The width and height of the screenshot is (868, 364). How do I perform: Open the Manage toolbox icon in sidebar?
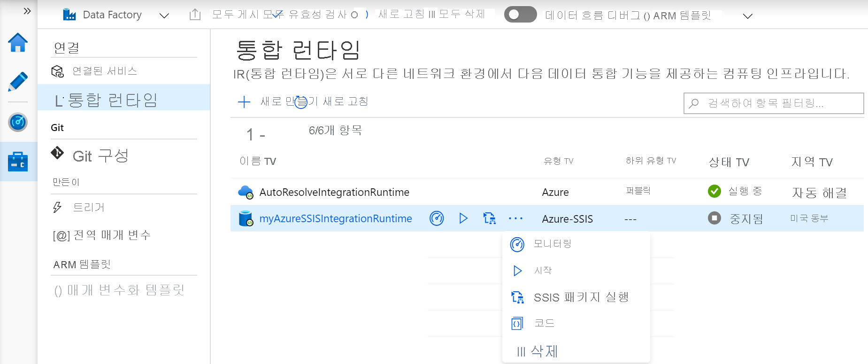pos(18,162)
